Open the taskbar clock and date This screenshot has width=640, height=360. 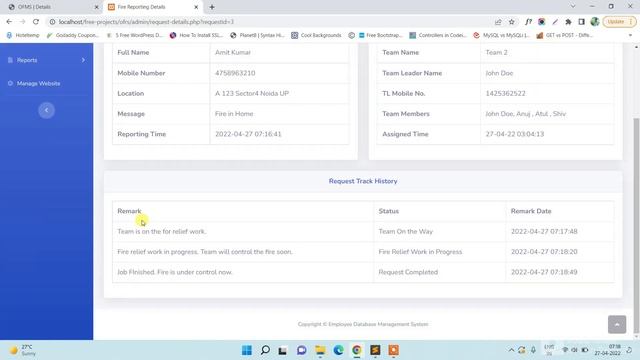point(608,350)
